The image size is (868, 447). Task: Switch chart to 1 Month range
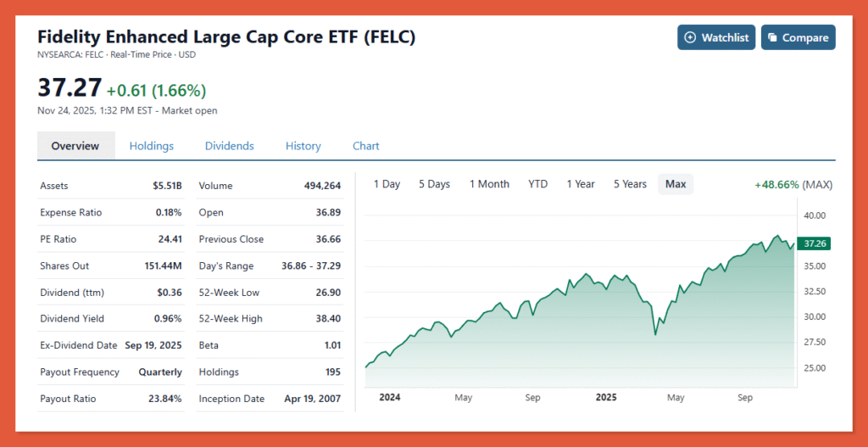489,184
